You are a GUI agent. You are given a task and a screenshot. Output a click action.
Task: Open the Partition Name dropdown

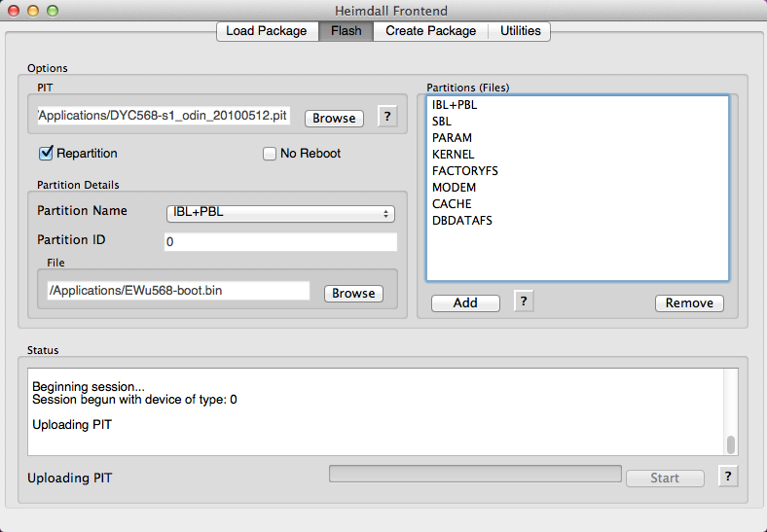point(280,214)
